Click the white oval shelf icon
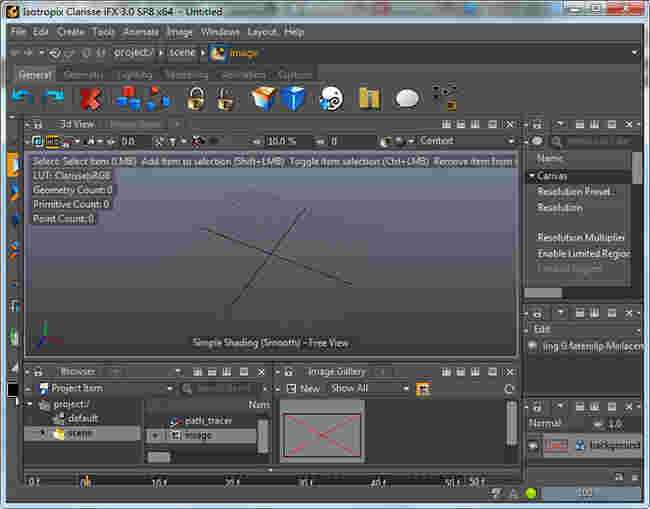Screen dimensions: 650x509 406,98
